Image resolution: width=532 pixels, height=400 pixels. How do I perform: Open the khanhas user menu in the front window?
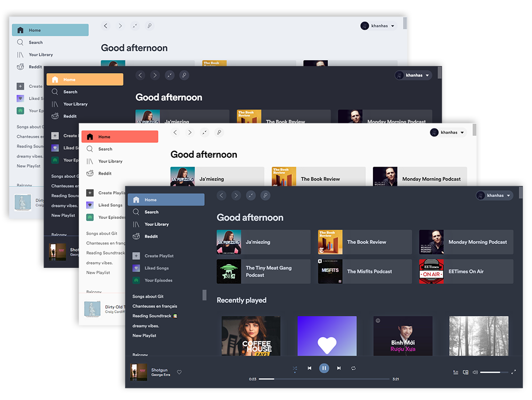(x=495, y=195)
